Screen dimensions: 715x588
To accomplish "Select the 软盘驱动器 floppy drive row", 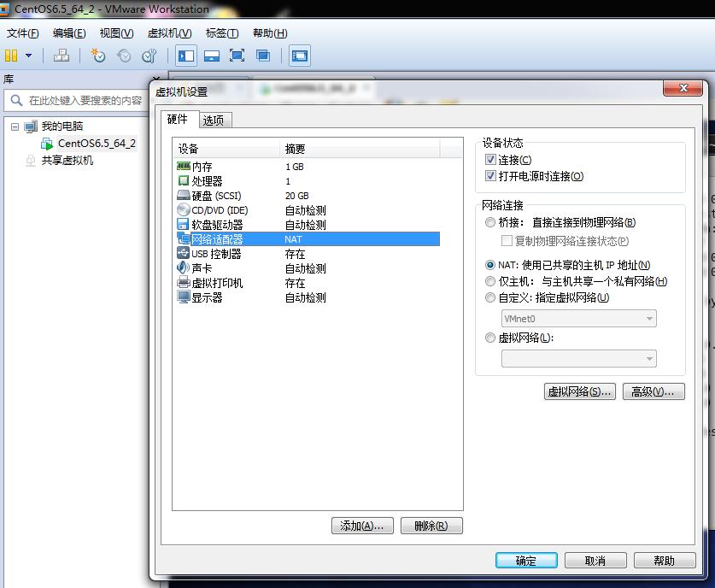I will 306,225.
